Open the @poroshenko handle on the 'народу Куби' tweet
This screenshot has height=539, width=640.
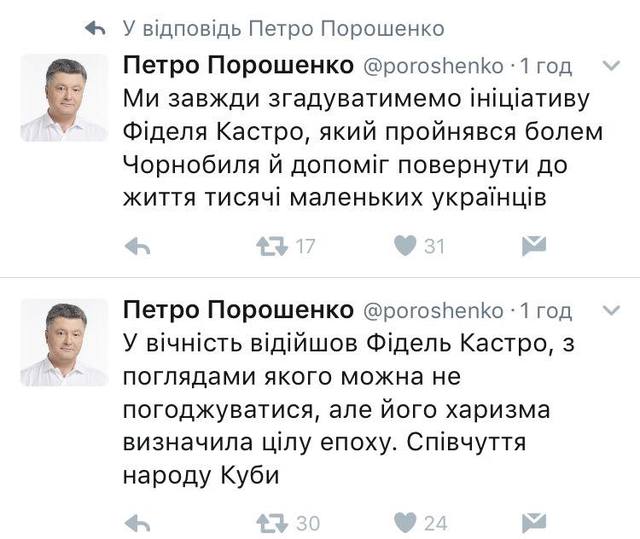pyautogui.click(x=432, y=310)
